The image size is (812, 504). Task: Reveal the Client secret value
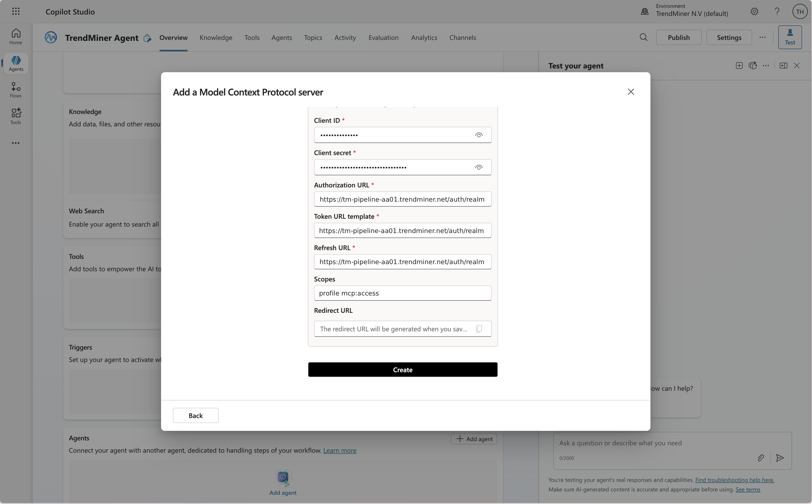pyautogui.click(x=479, y=167)
